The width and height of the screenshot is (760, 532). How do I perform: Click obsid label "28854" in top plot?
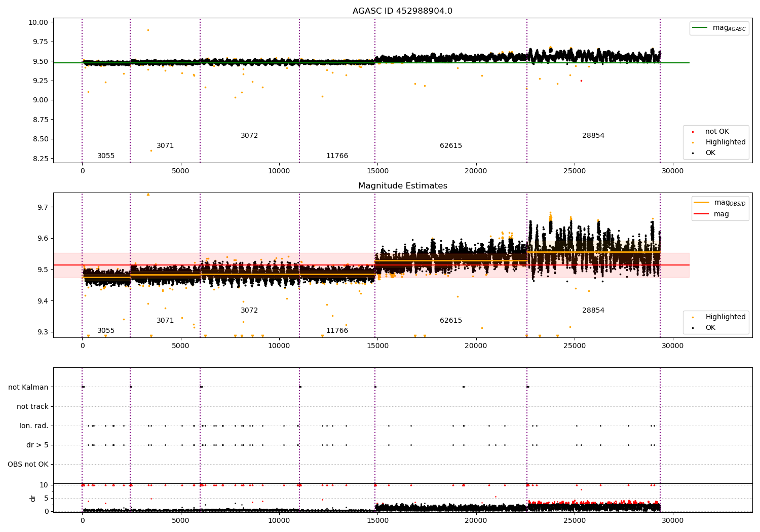tap(593, 136)
